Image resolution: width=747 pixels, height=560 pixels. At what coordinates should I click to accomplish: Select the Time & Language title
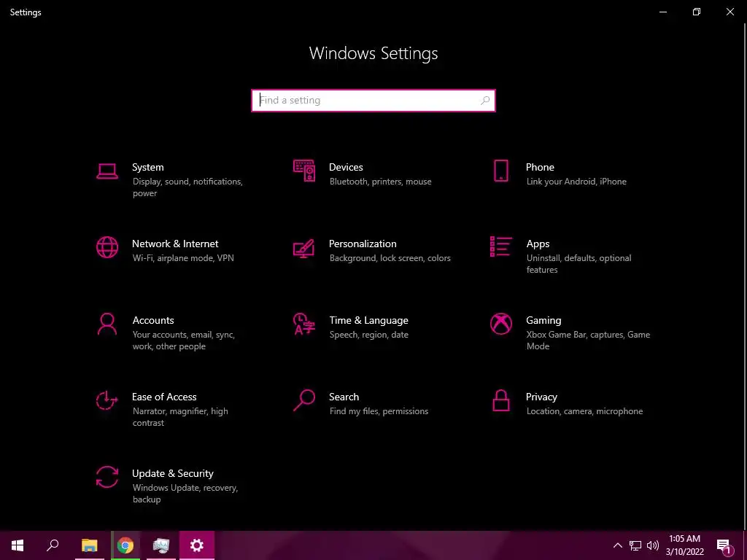368,321
